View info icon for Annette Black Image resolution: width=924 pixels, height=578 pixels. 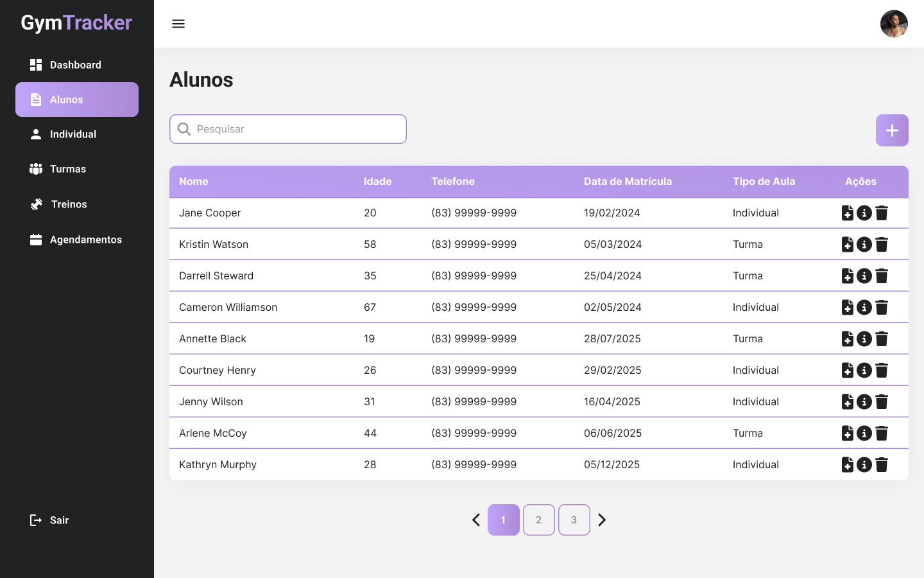864,339
